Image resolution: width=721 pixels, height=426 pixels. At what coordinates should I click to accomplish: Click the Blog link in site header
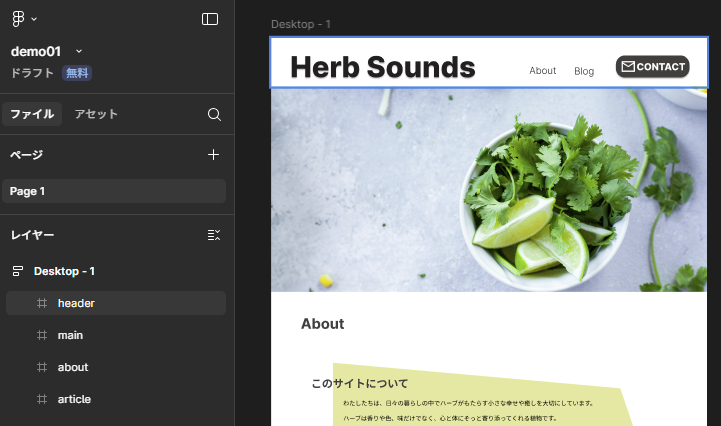tap(584, 71)
